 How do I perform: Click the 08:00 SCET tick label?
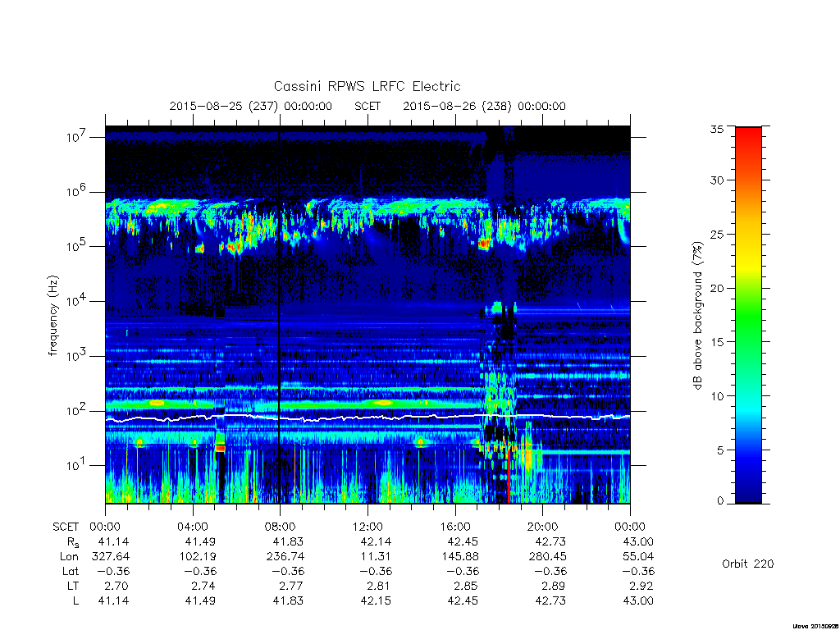click(280, 527)
